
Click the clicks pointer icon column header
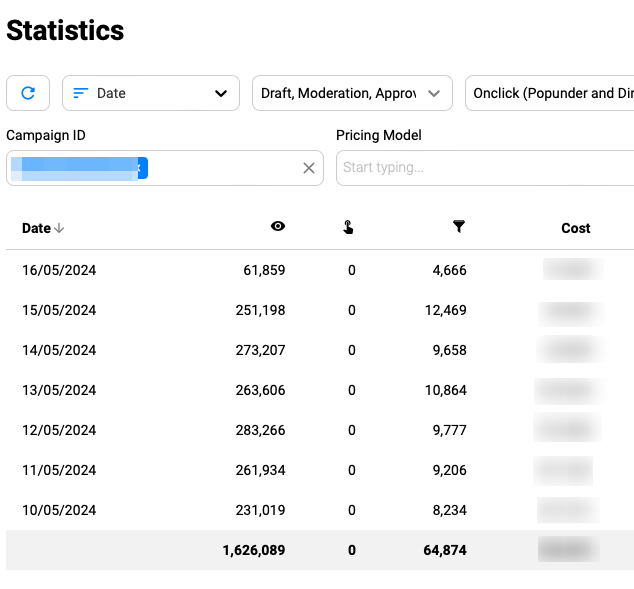348,227
